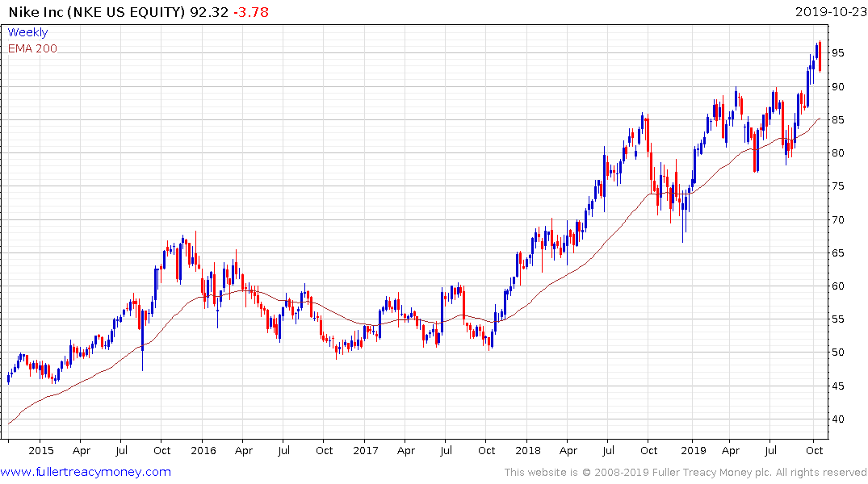Click the chart date 2019-10-23
The height and width of the screenshot is (484, 868).
click(x=831, y=12)
